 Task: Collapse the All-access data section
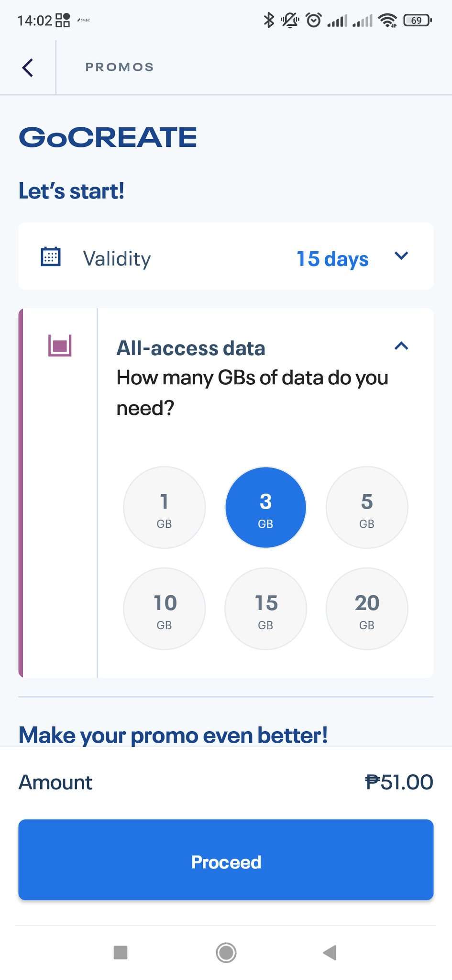pos(401,346)
